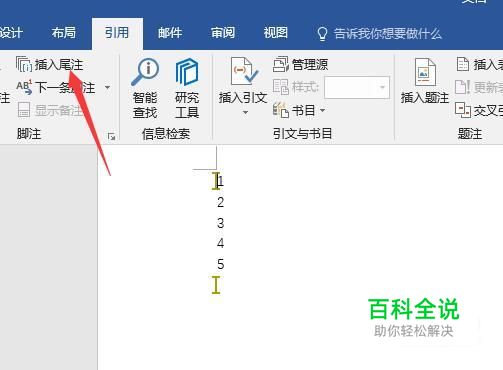
Task: Expand the Insert Citation dropdown arrow
Action: [245, 113]
